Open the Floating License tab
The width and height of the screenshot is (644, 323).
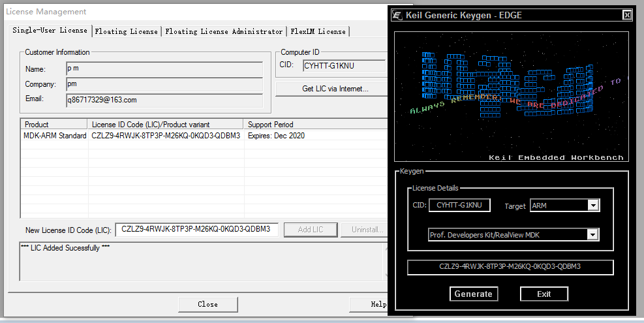126,31
